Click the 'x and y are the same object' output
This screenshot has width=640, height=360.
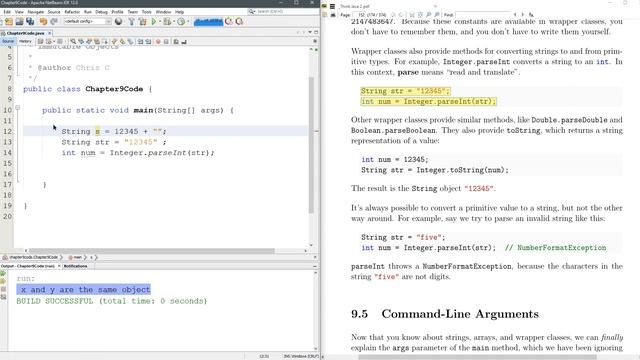[x=84, y=289]
